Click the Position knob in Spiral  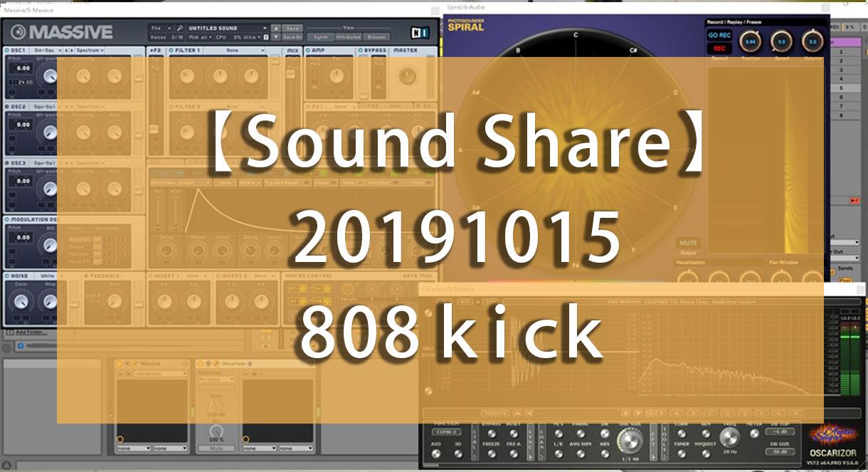tap(750, 42)
